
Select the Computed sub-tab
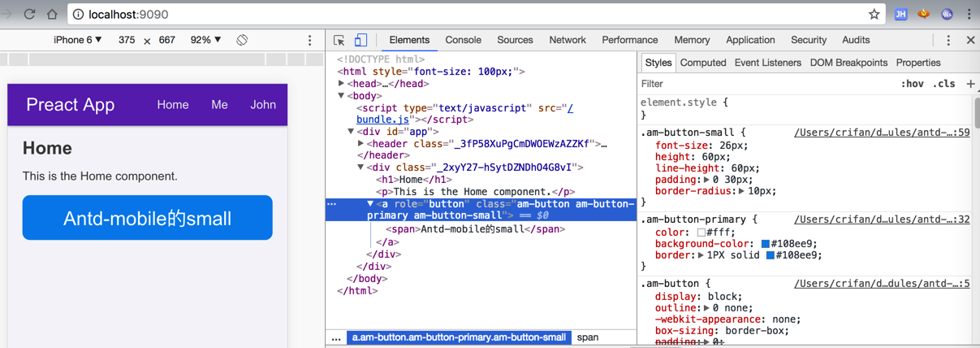tap(703, 63)
